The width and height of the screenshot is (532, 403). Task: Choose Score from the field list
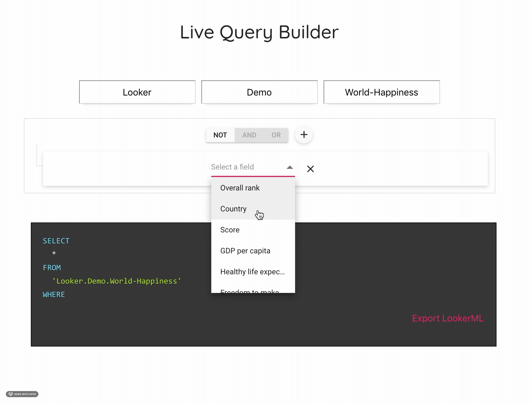(253, 230)
